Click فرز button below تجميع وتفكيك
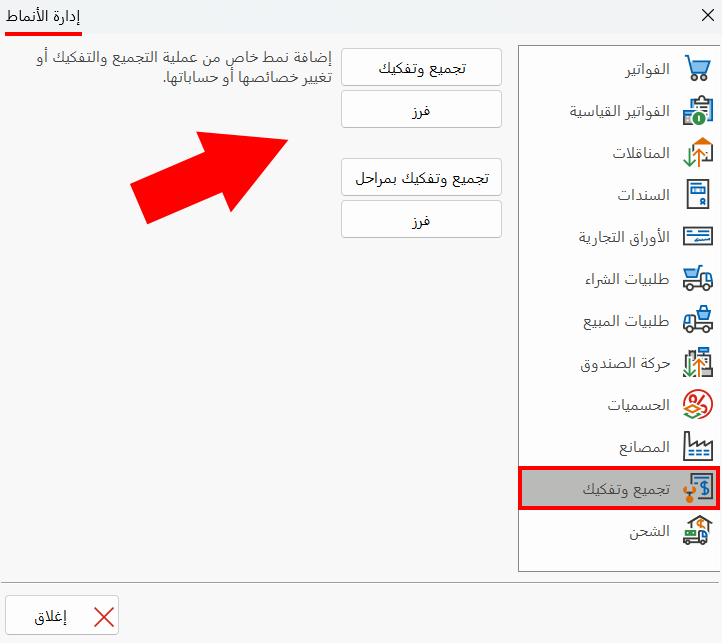722x643 pixels. click(x=421, y=109)
